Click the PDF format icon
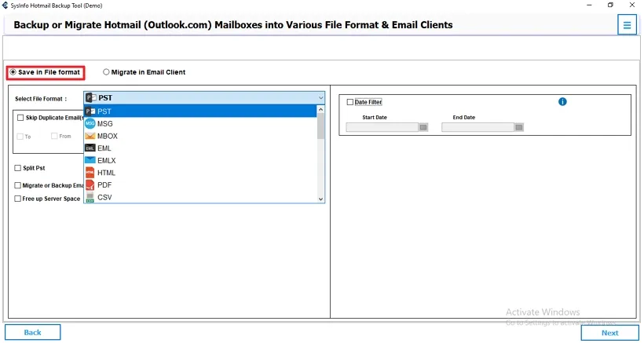This screenshot has width=644, height=343. pos(90,185)
